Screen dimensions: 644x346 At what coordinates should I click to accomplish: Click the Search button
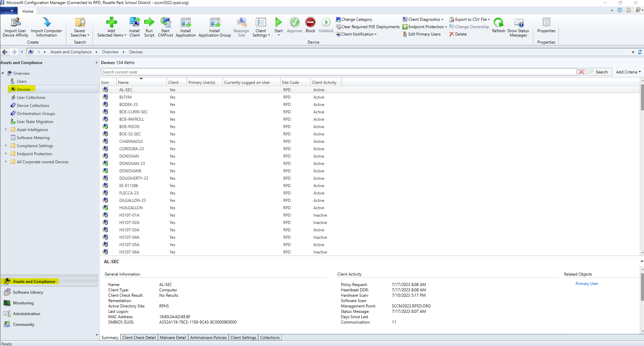(599, 72)
